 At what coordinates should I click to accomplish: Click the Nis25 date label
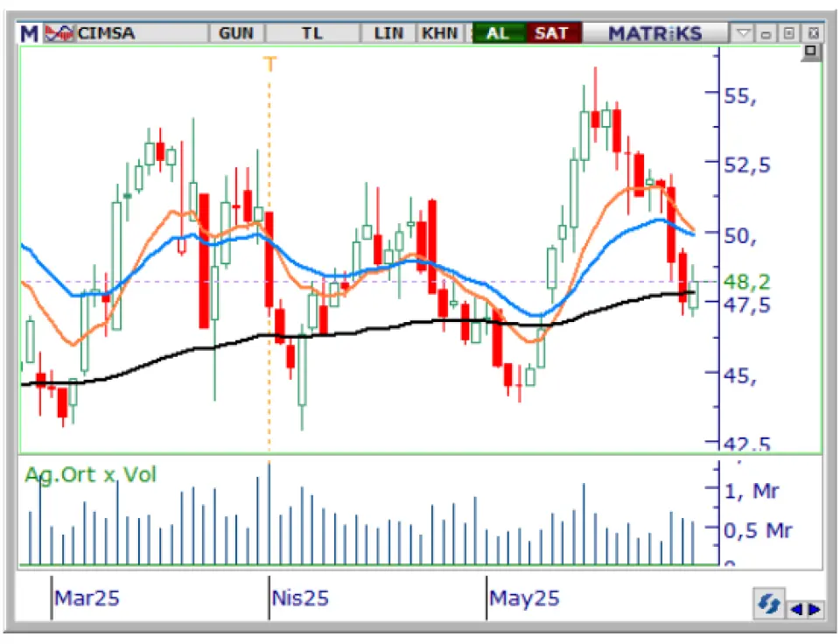point(300,598)
